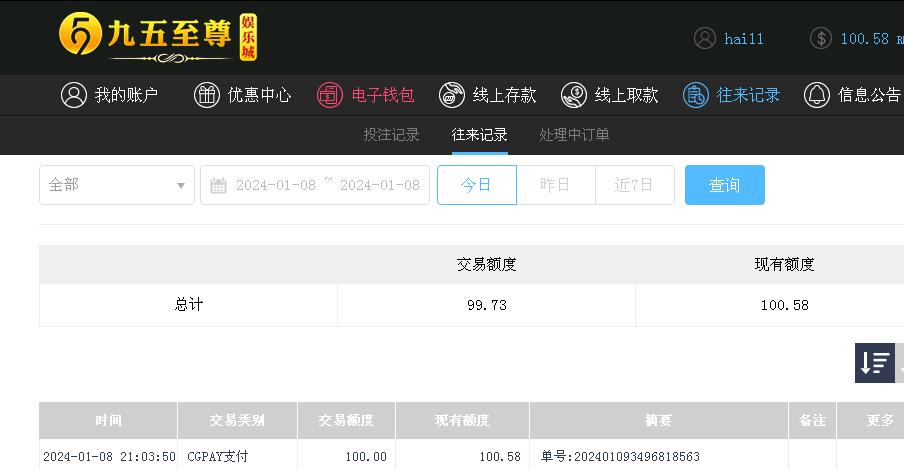The width and height of the screenshot is (904, 470).
Task: Open 线上存款 deposit icon
Action: point(452,95)
